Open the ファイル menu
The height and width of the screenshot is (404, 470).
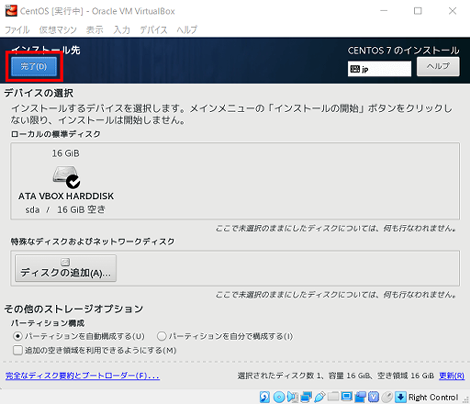[x=17, y=30]
